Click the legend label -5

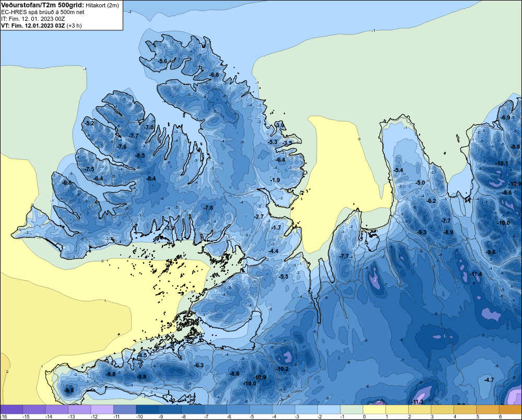click(x=252, y=417)
